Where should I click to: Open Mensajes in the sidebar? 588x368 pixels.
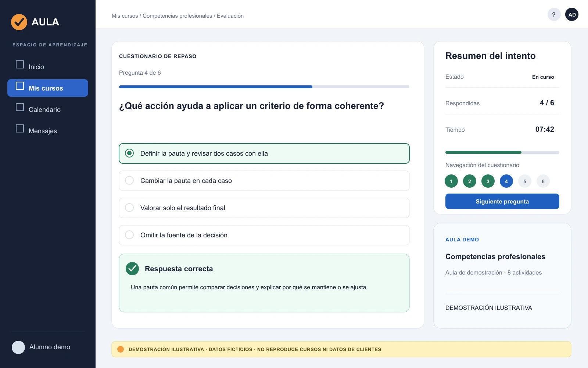48,131
